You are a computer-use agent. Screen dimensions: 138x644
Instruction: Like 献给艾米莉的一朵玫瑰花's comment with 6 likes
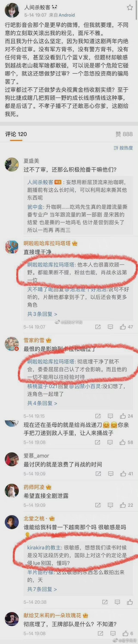coord(128,633)
